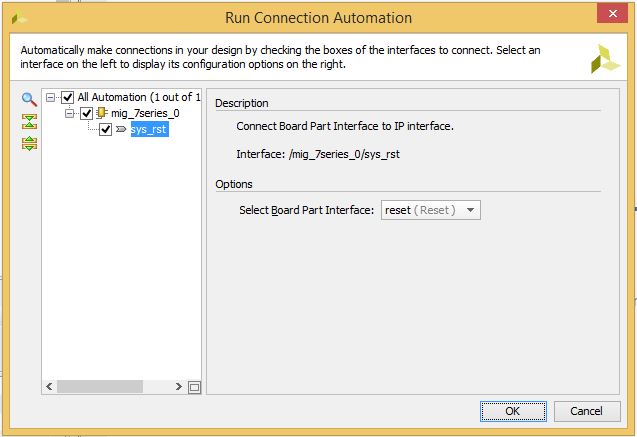637x437 pixels.
Task: Click the Options section heading
Action: point(234,184)
